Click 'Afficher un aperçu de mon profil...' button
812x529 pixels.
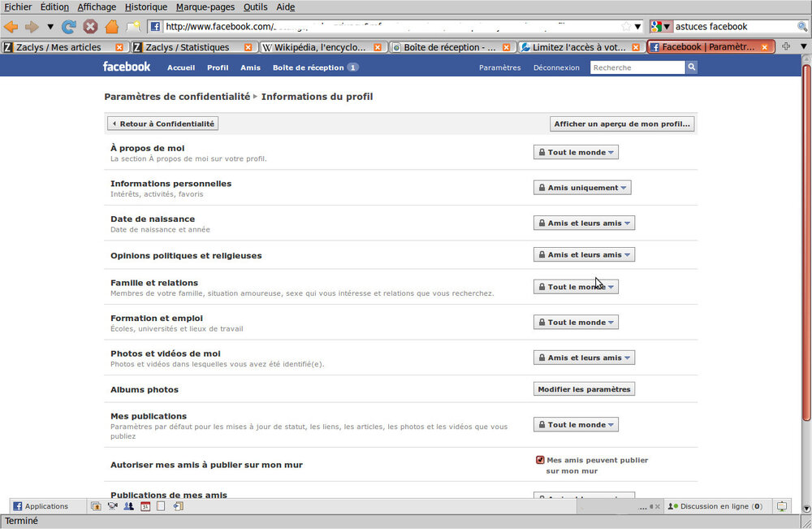pos(622,124)
